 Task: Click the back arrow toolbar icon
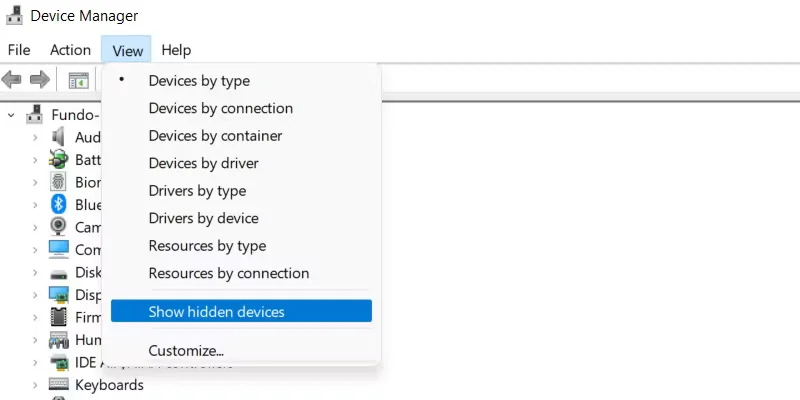click(14, 79)
